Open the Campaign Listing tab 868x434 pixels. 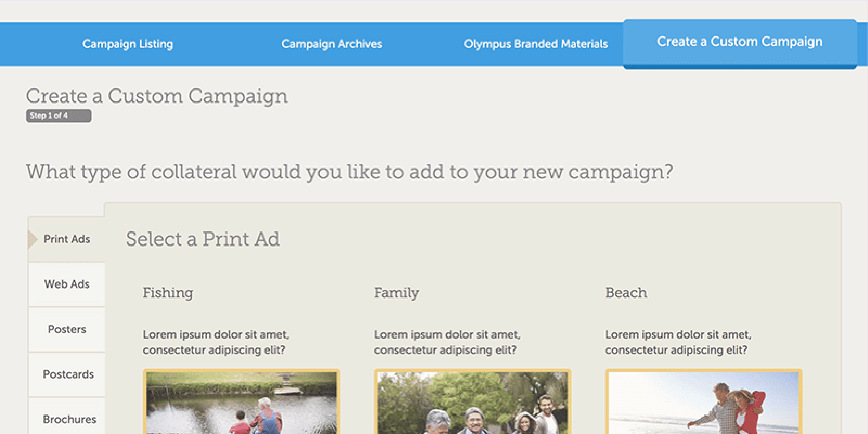click(128, 44)
